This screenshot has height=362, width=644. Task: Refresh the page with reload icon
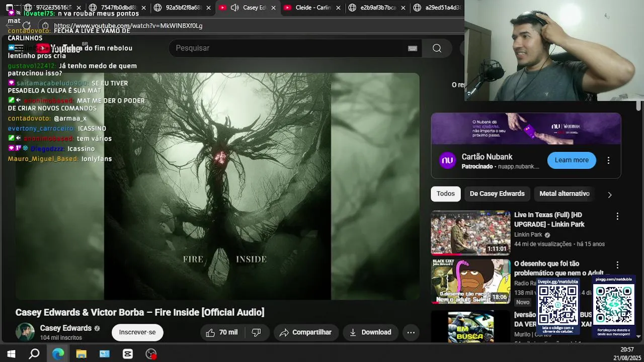click(x=27, y=26)
